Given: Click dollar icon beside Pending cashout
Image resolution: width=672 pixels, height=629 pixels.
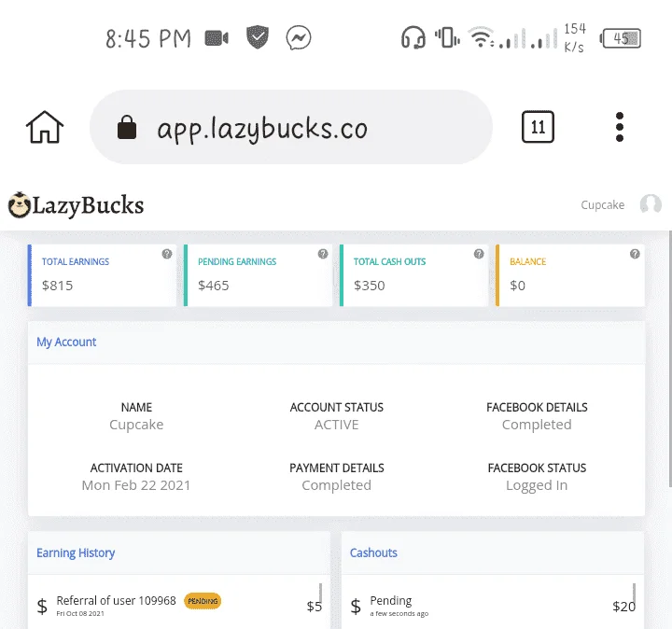Looking at the screenshot, I should 356,606.
